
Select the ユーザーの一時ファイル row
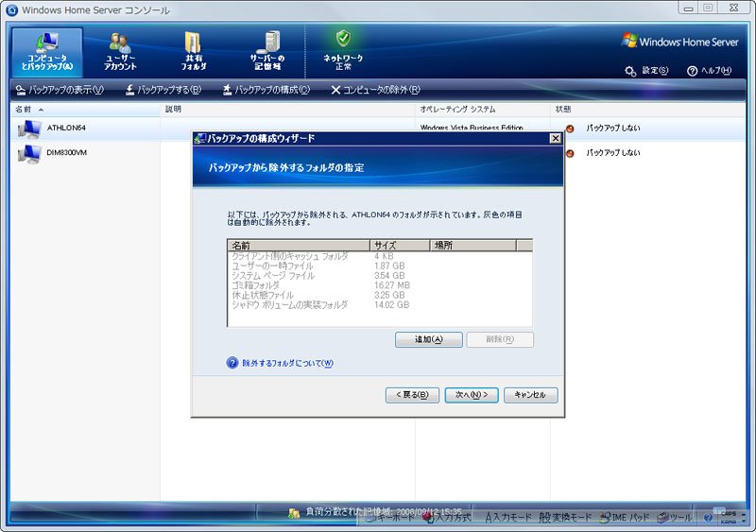[x=380, y=266]
